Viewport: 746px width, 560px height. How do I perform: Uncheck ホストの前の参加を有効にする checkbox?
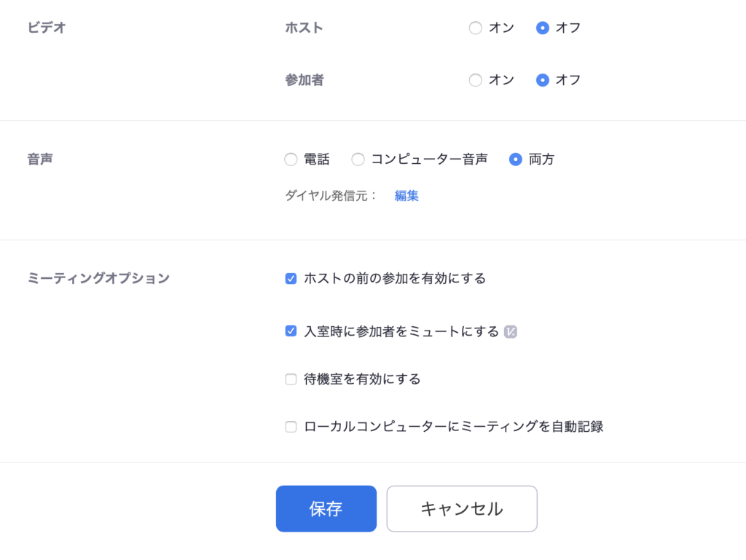pos(291,279)
